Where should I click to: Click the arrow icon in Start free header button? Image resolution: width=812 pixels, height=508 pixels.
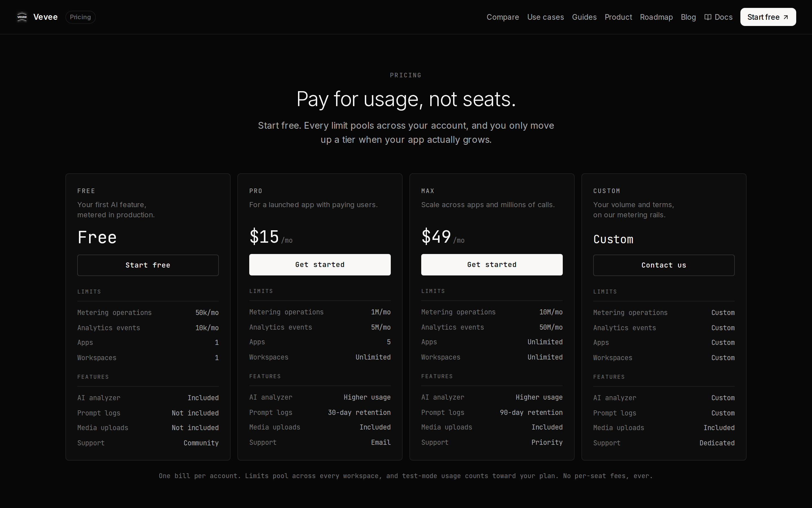coord(786,17)
